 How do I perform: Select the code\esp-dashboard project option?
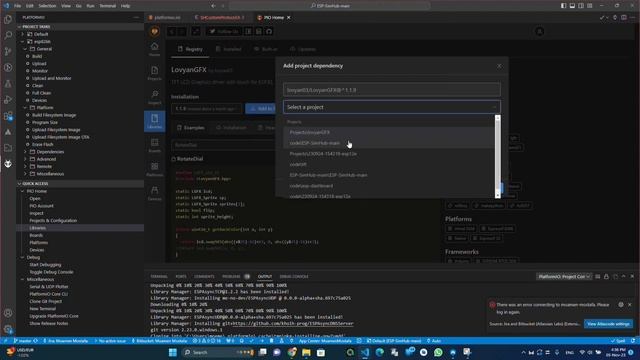point(311,186)
